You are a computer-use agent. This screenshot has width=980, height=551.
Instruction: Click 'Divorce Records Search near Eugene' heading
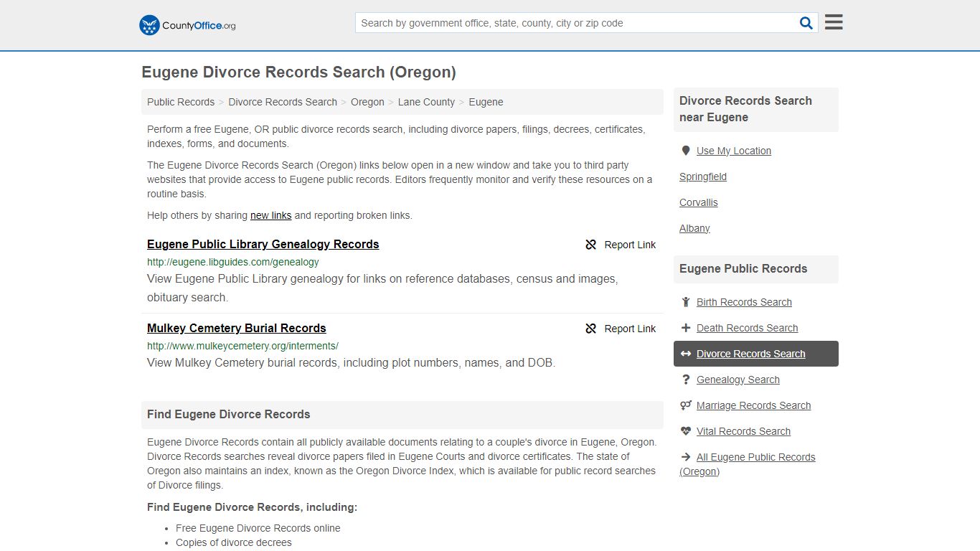pos(746,109)
